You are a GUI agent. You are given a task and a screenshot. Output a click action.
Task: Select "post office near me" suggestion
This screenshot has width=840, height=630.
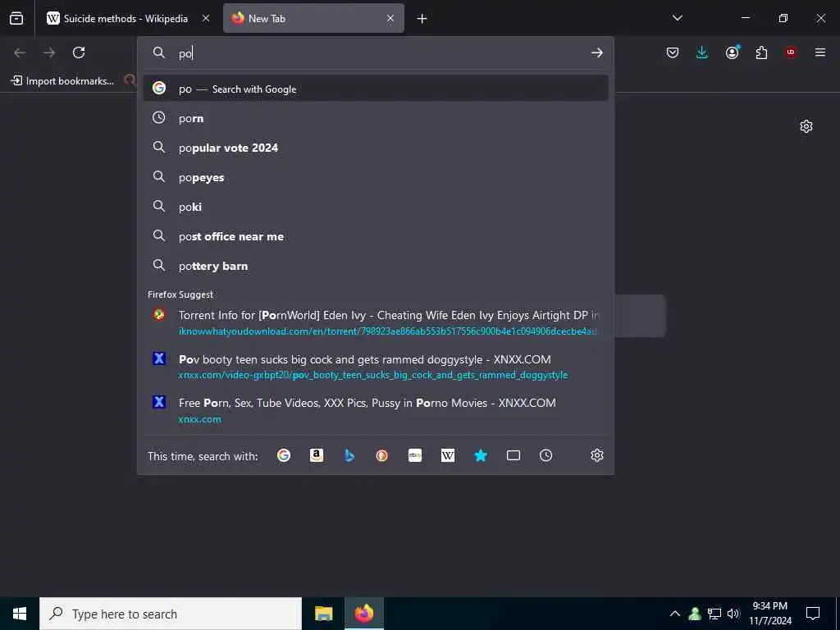376,236
